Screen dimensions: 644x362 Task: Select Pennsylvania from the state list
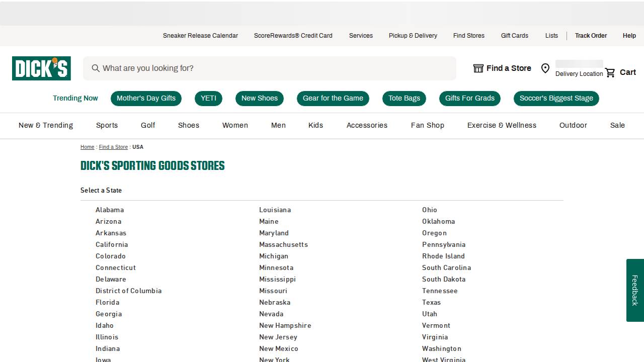tap(444, 244)
